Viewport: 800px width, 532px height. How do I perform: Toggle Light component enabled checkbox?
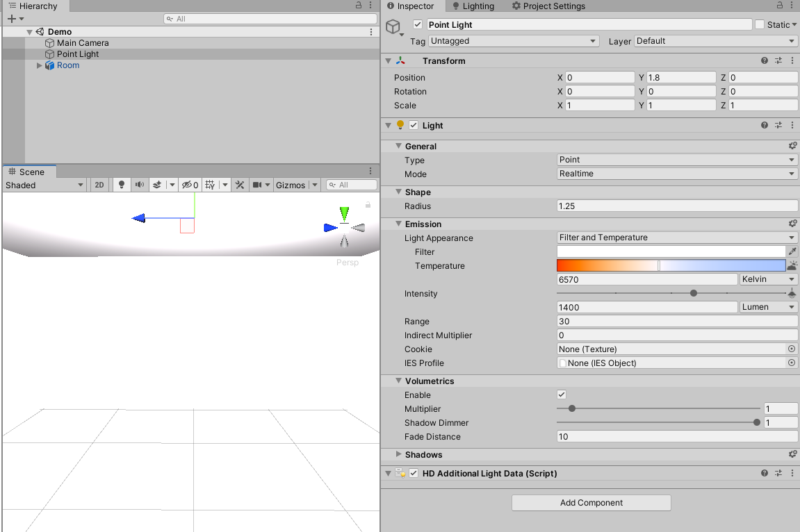tap(414, 125)
